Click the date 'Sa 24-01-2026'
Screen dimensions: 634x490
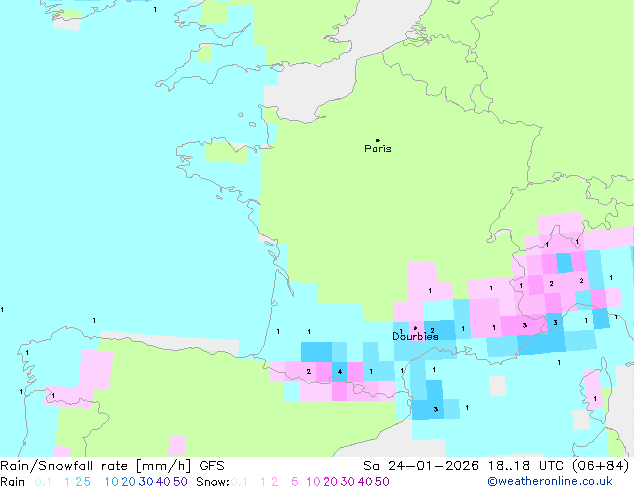(x=421, y=466)
